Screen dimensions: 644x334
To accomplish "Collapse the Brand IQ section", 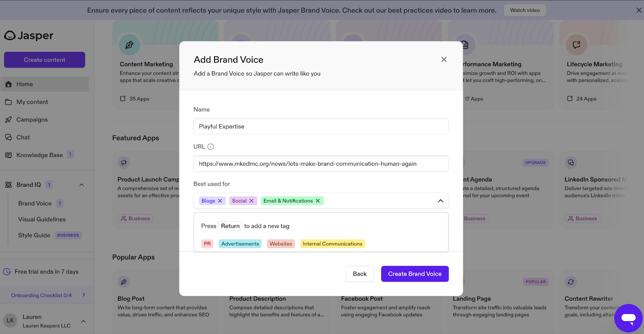I will coord(82,185).
